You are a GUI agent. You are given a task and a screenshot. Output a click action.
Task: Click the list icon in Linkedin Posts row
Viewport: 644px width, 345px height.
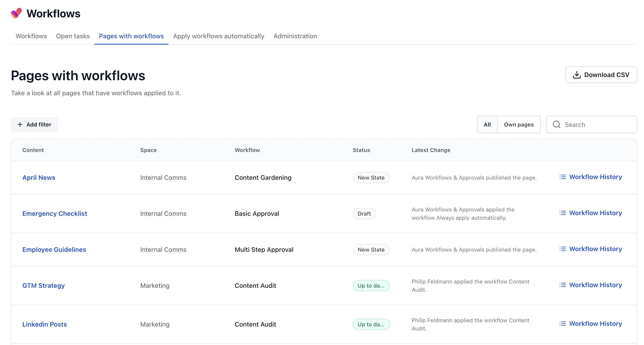point(563,324)
